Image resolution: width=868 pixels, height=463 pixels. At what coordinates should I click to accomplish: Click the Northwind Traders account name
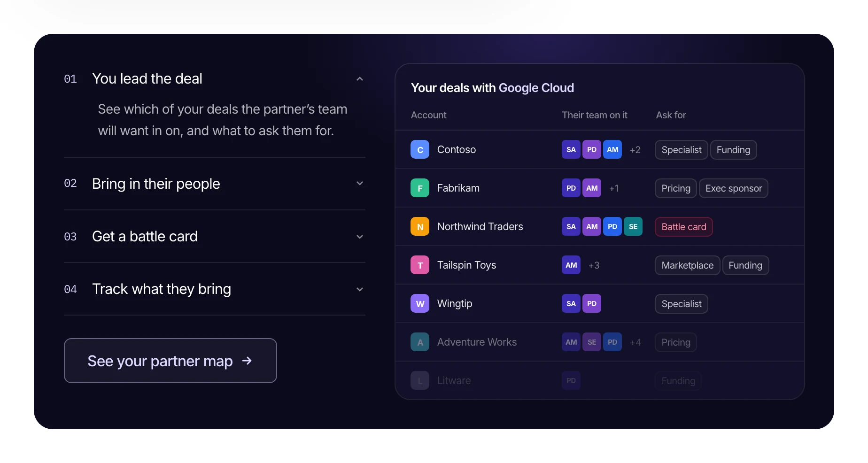click(480, 227)
